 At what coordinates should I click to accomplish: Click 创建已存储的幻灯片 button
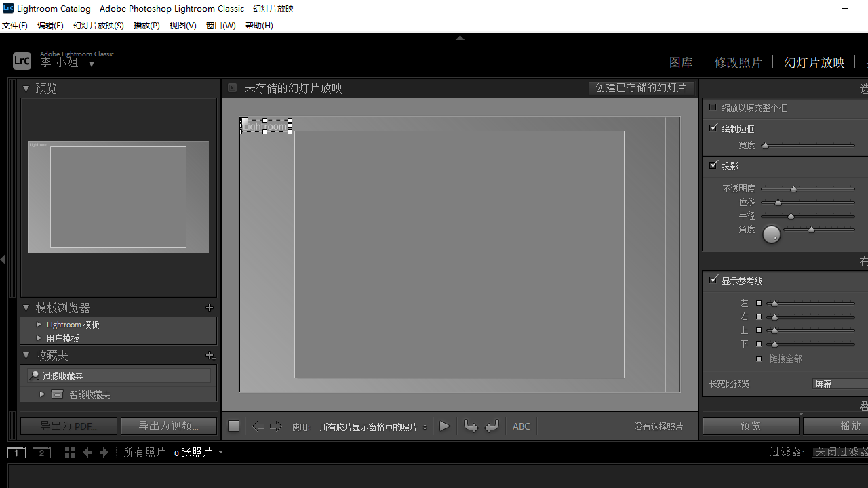pos(640,88)
